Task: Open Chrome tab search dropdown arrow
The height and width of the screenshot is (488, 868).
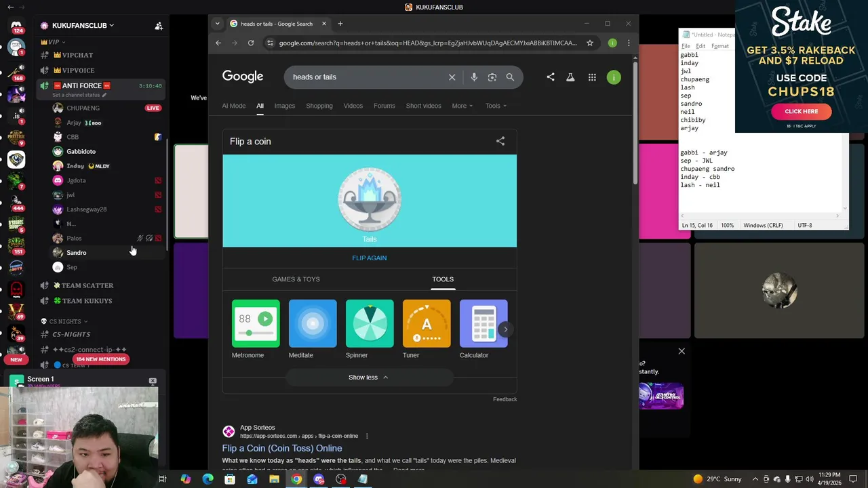Action: pos(217,24)
